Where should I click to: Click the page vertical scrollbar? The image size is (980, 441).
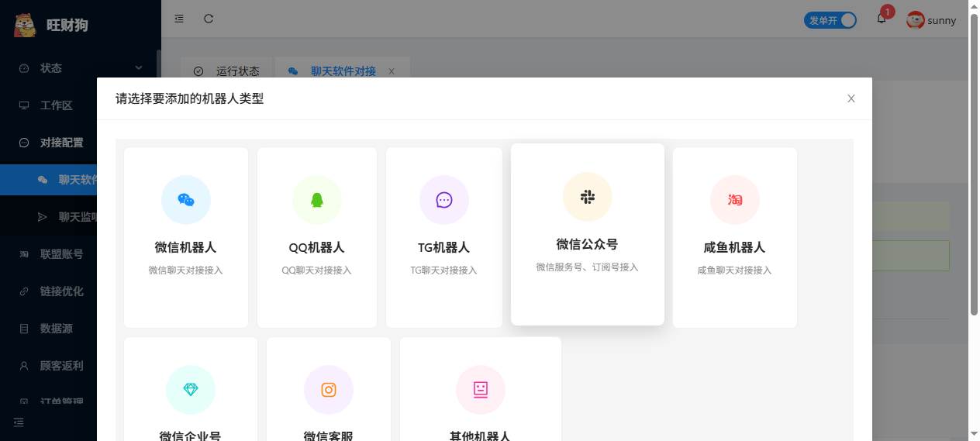pos(975,164)
